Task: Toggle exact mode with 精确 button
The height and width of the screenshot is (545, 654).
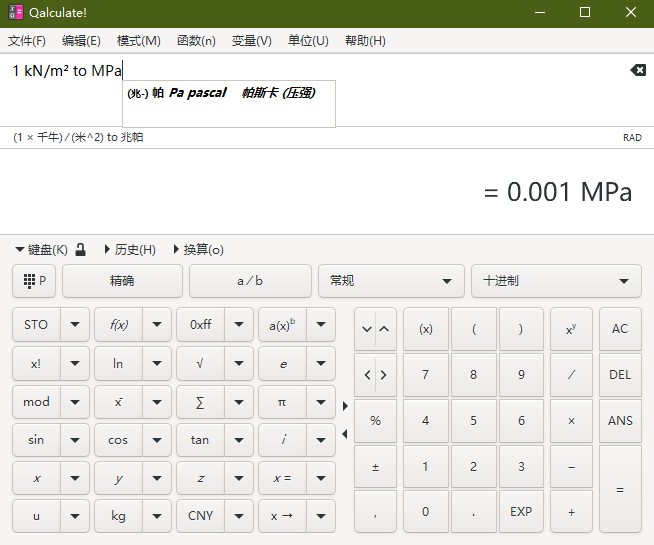Action: (122, 281)
